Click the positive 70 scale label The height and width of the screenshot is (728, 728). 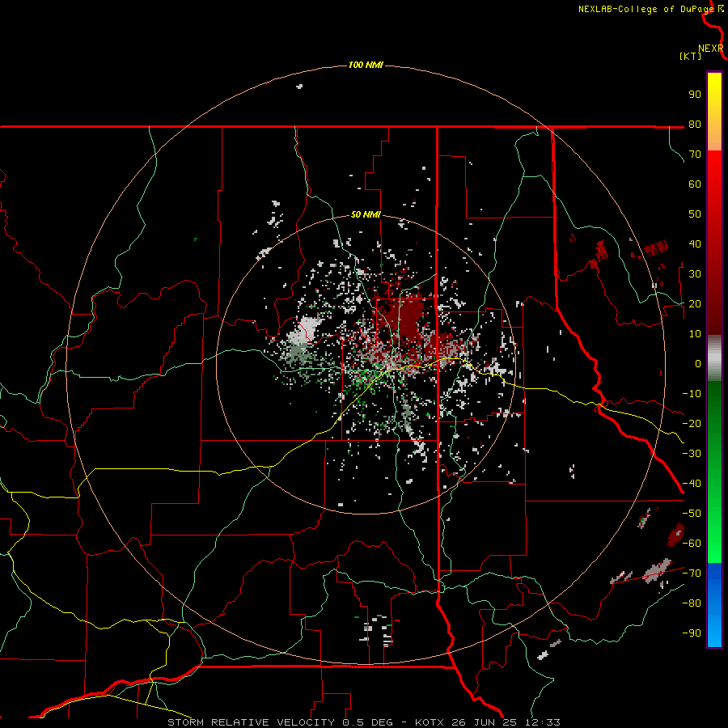tap(695, 154)
